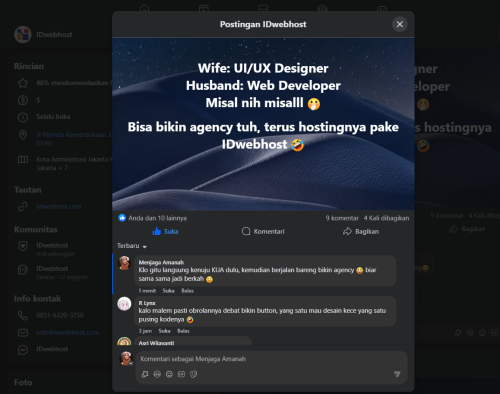
Task: Open the R Lynx commenter name
Action: pyautogui.click(x=147, y=303)
